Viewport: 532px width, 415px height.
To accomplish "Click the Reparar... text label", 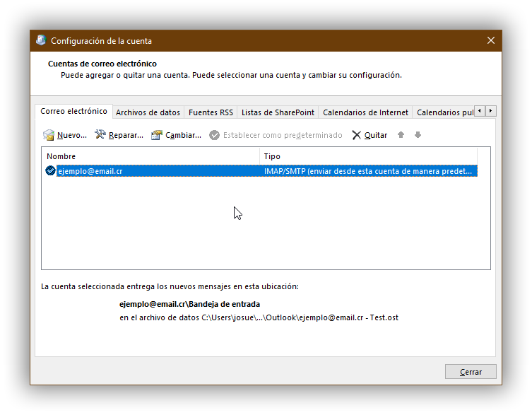I will coord(126,135).
